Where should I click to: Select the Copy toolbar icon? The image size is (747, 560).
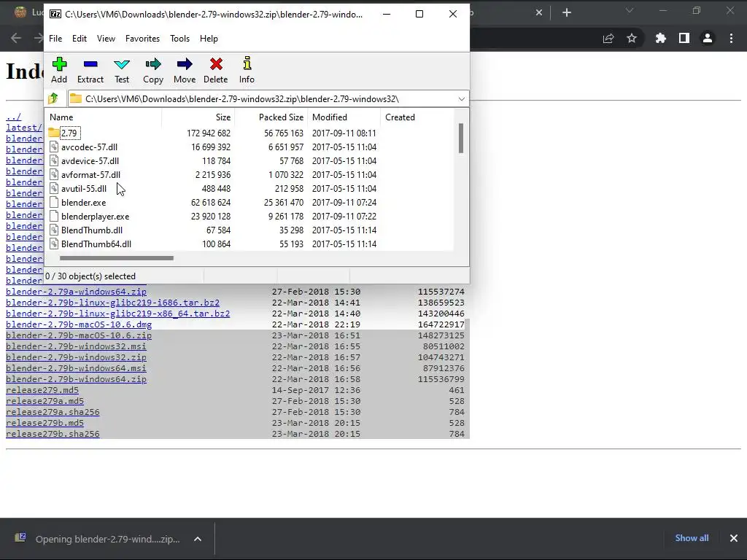click(153, 64)
